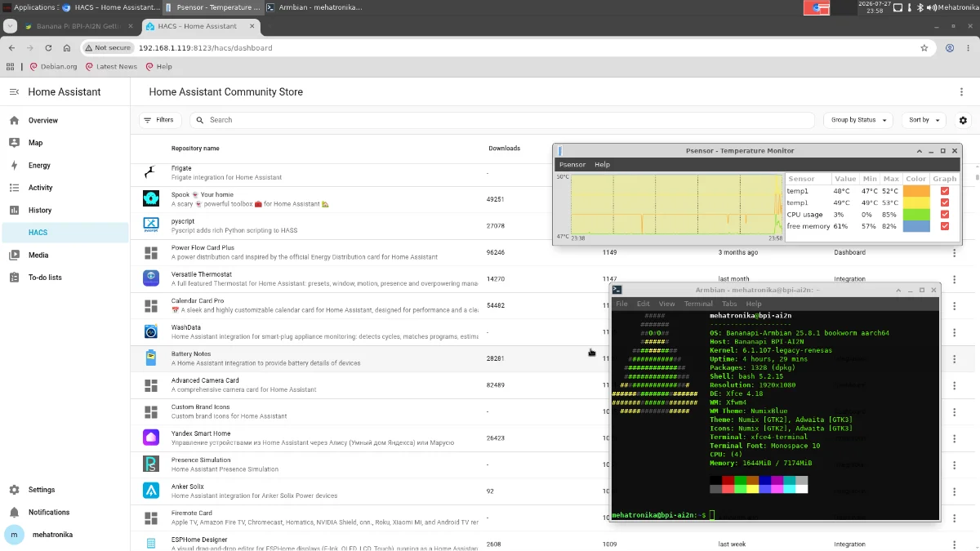Open Settings in the Home Assistant sidebar

click(65, 490)
